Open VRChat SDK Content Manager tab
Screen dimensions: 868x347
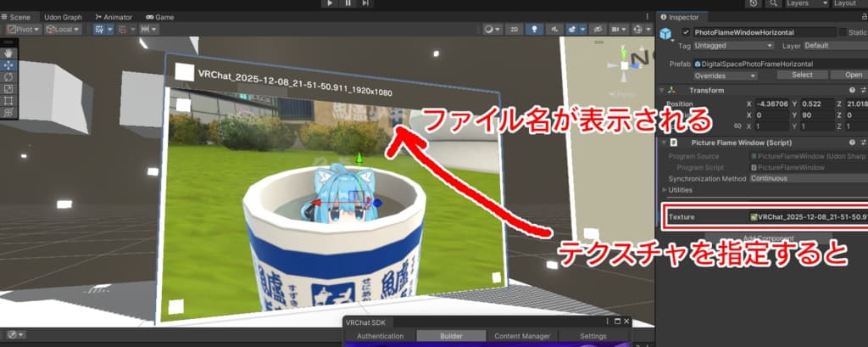pyautogui.click(x=522, y=336)
